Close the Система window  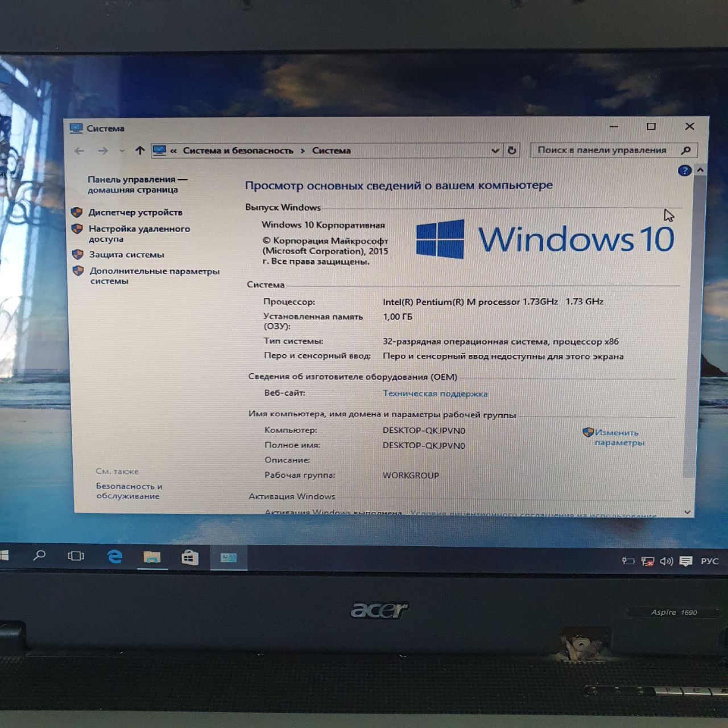(690, 126)
